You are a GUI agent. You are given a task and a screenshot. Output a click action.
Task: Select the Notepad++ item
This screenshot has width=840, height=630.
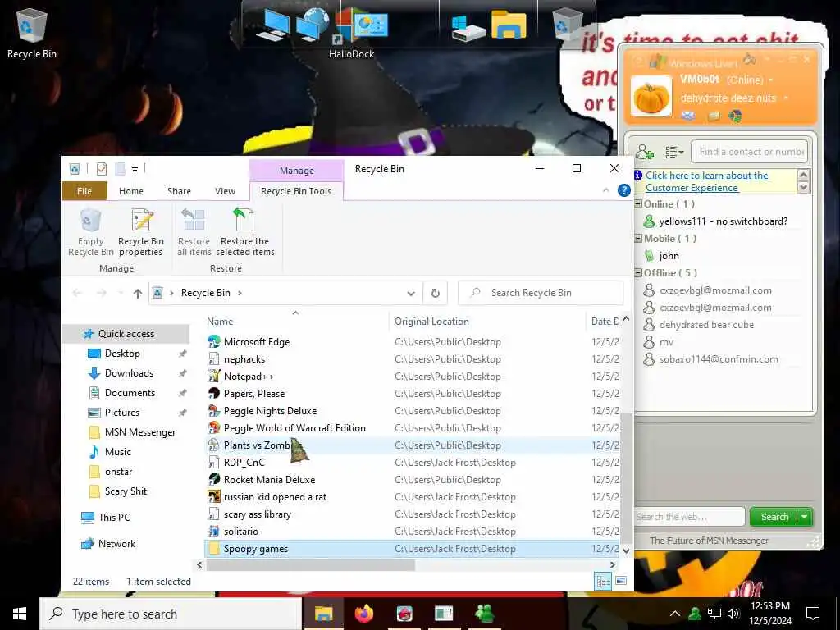click(249, 376)
